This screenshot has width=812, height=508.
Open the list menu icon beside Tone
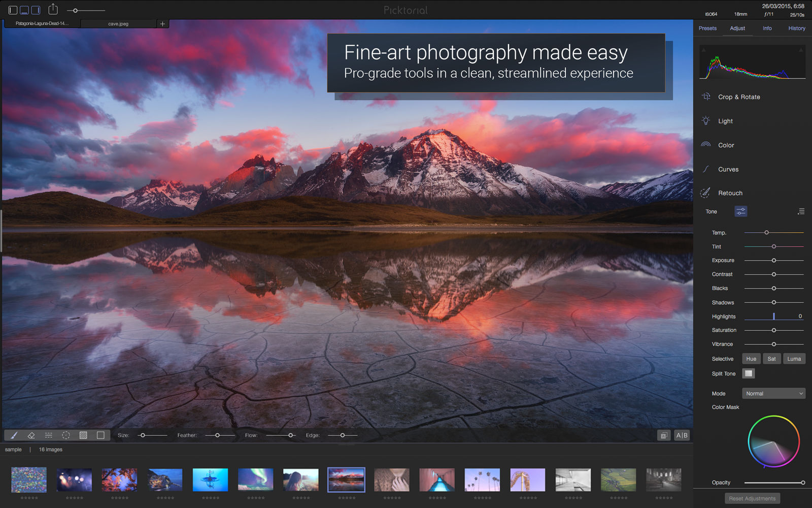(801, 211)
